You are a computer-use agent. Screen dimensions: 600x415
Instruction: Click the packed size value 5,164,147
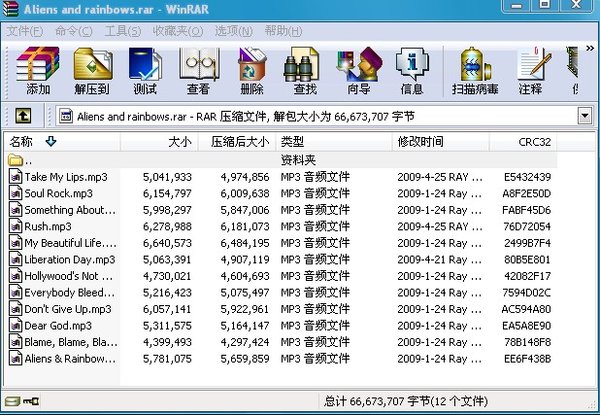point(245,325)
